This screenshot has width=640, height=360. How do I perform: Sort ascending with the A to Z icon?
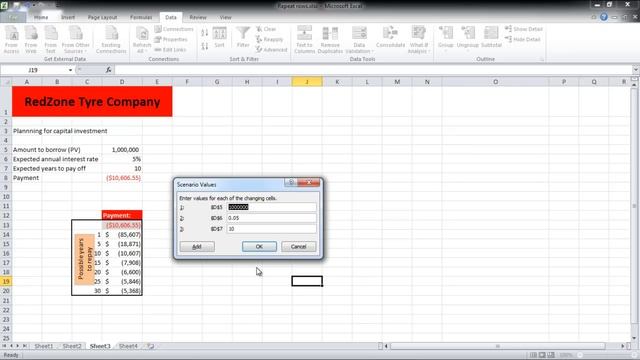[x=204, y=33]
